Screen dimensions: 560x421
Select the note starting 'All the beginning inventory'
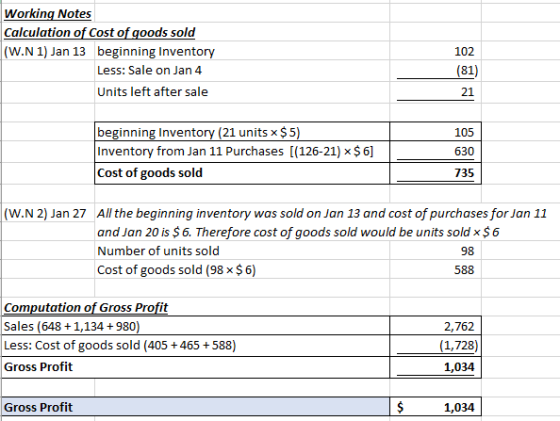(322, 214)
